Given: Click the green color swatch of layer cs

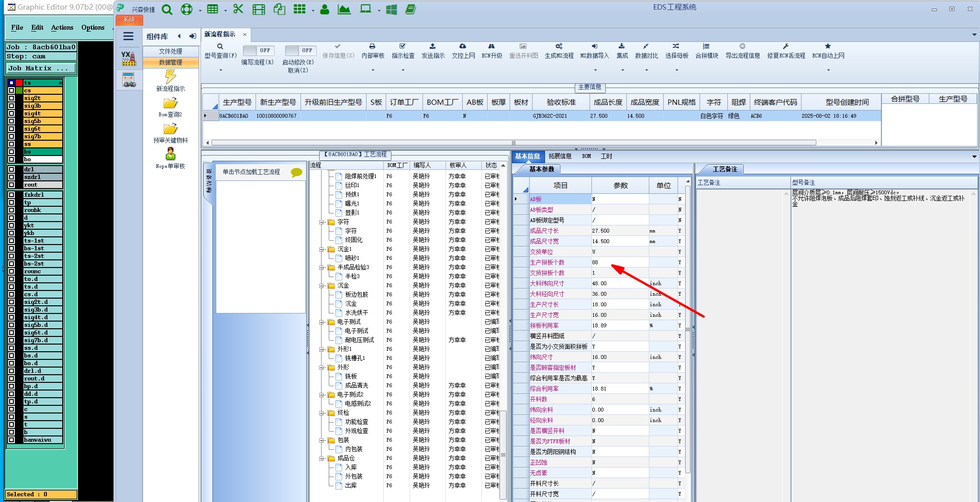Looking at the screenshot, I should pyautogui.click(x=19, y=90).
